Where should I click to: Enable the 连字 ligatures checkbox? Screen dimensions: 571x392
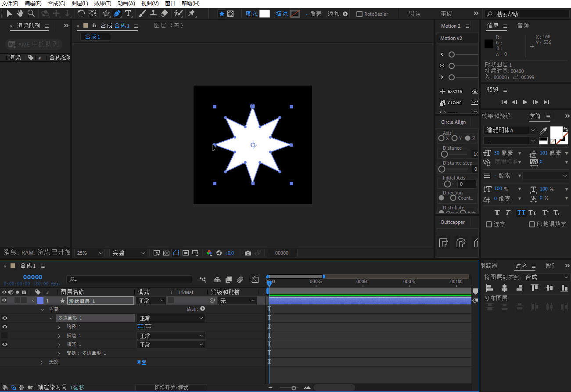(489, 224)
